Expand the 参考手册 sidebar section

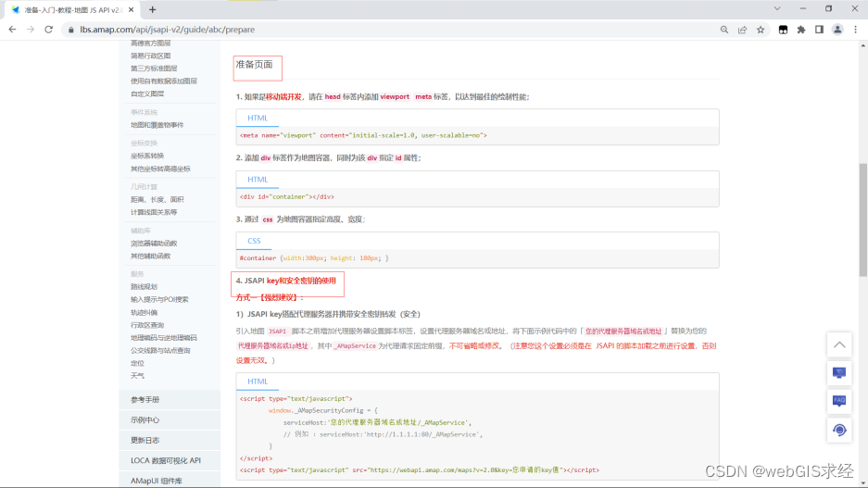pyautogui.click(x=170, y=399)
